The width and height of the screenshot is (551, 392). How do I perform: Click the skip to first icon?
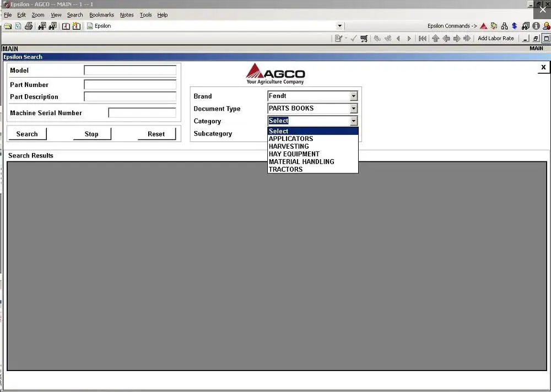pyautogui.click(x=423, y=39)
